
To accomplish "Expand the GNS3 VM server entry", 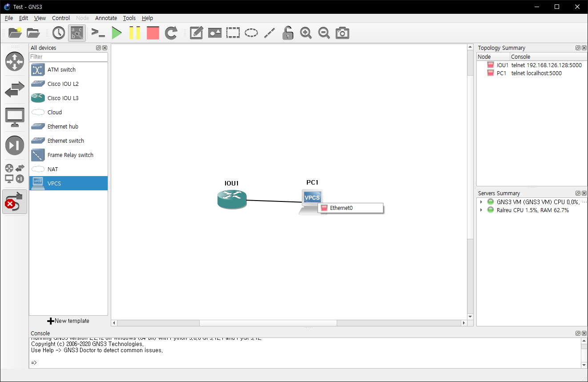I will tap(481, 202).
